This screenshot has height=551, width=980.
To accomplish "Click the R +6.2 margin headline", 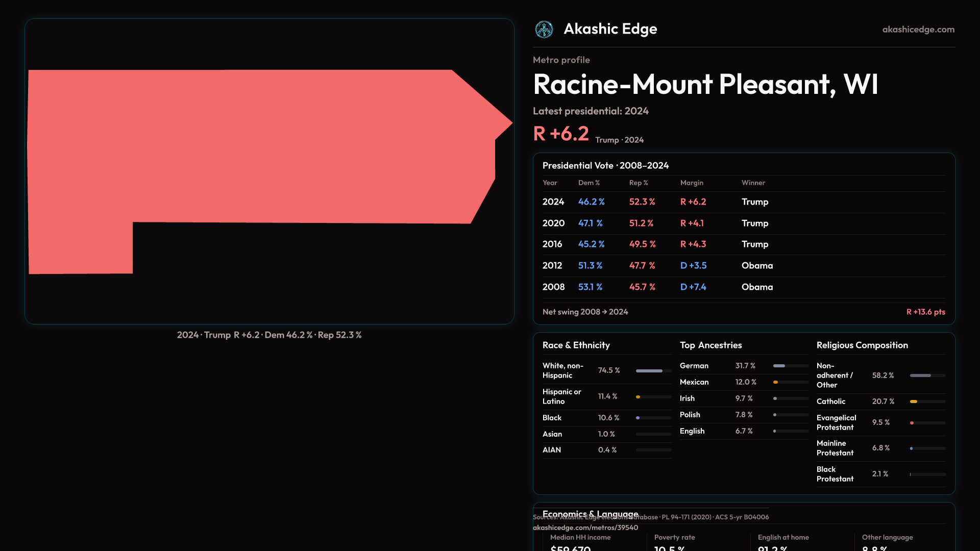I will tap(561, 134).
